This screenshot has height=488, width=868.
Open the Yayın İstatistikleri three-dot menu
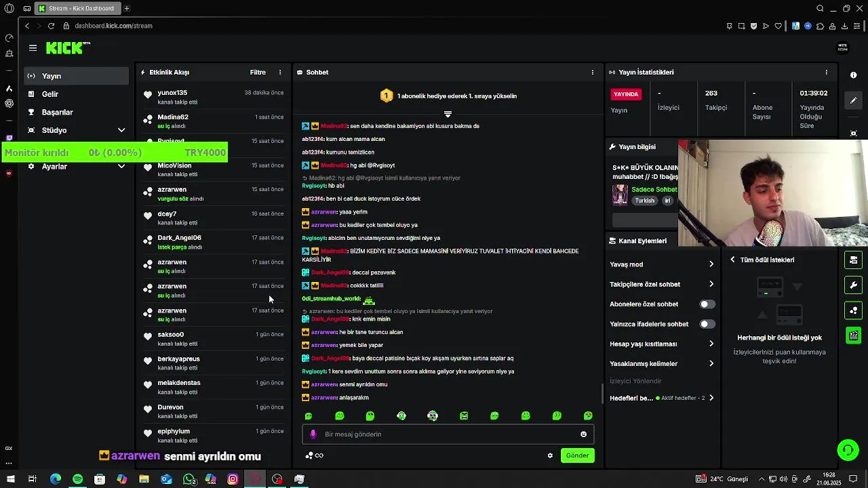(x=826, y=73)
